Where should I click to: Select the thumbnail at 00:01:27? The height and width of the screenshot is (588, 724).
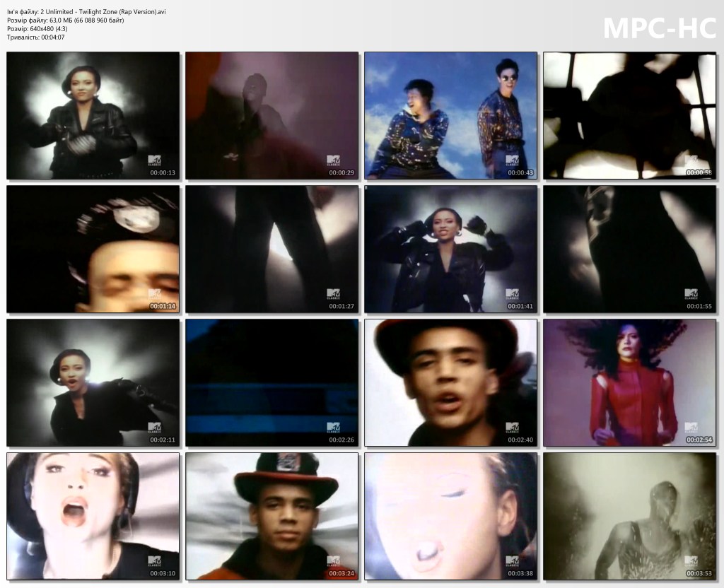[272, 249]
